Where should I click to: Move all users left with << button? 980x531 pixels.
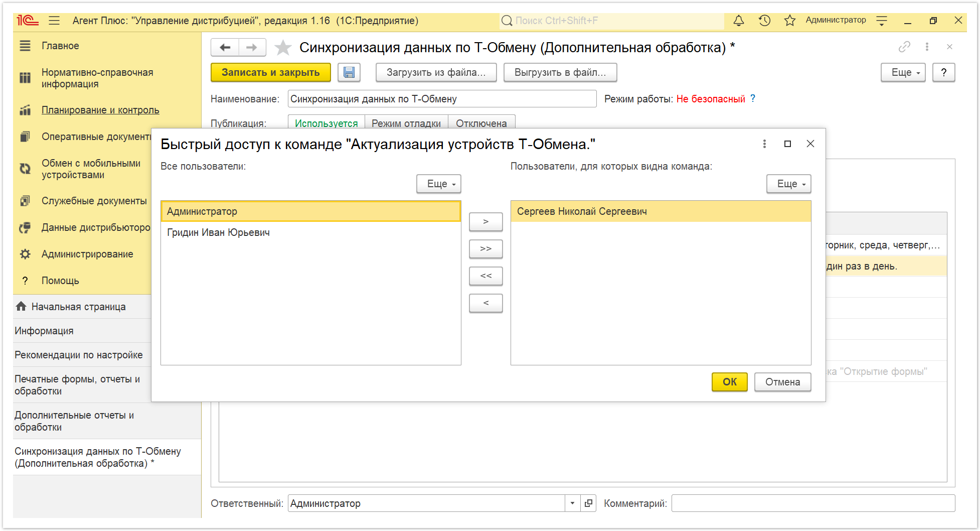click(486, 276)
